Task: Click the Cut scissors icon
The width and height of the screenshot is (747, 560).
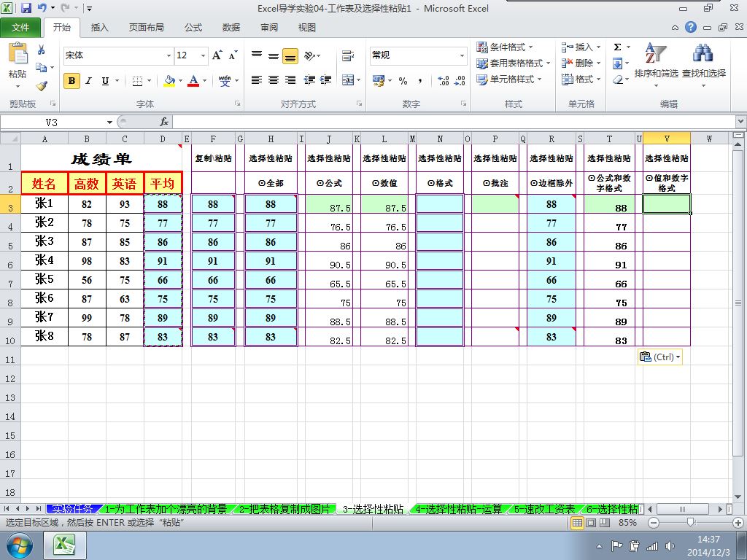Action: (x=42, y=50)
